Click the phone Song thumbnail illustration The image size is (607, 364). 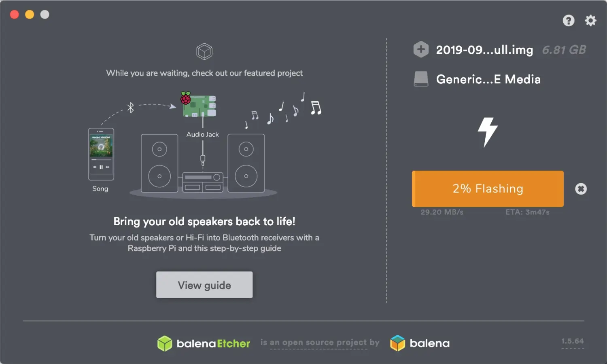point(101,154)
